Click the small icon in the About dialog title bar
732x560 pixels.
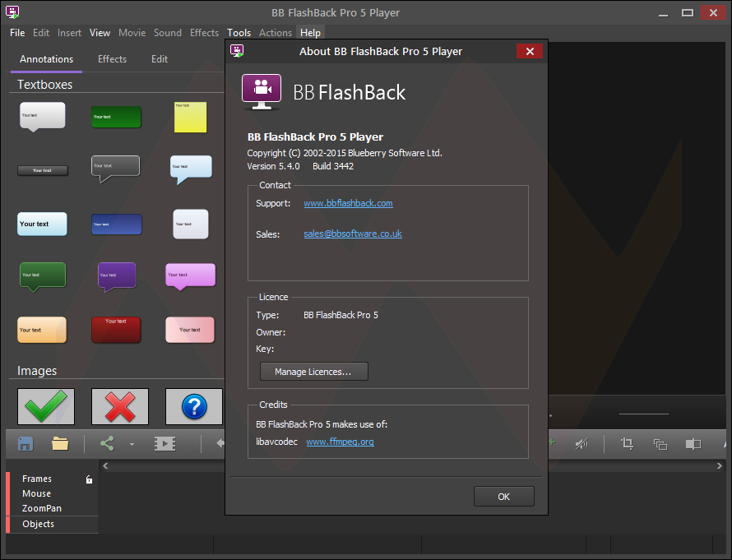coord(237,51)
